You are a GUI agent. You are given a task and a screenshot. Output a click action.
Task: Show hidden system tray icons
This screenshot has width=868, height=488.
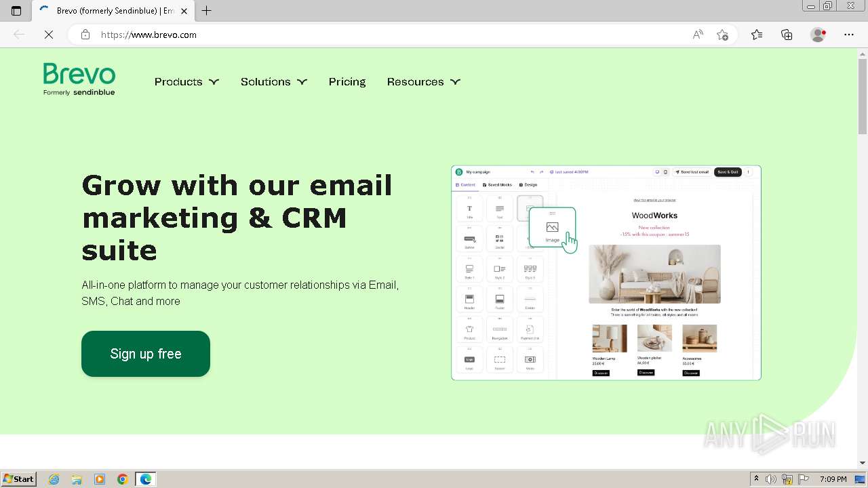(756, 479)
